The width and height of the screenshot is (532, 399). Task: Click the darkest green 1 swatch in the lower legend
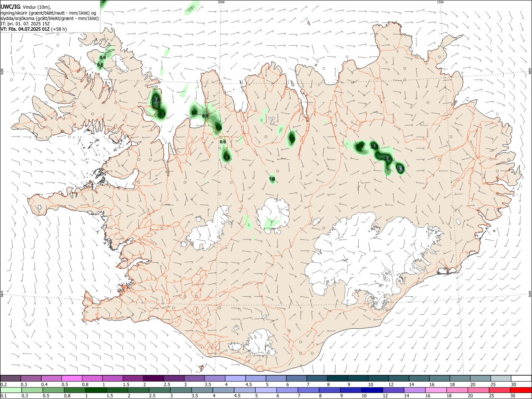point(96,390)
